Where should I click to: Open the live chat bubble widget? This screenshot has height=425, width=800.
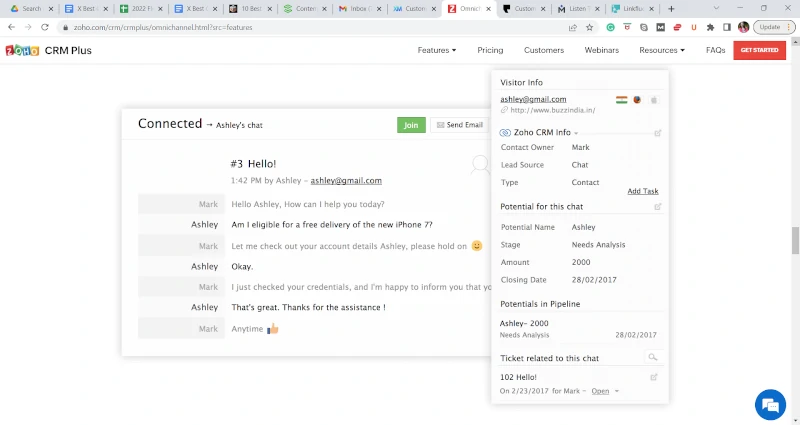point(770,405)
